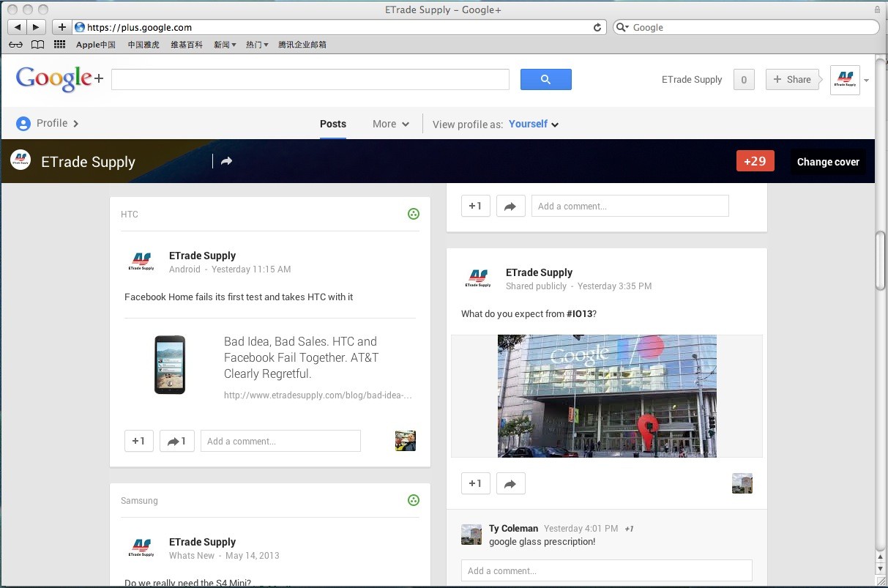
Task: Click the browser address bar
Action: click(337, 27)
